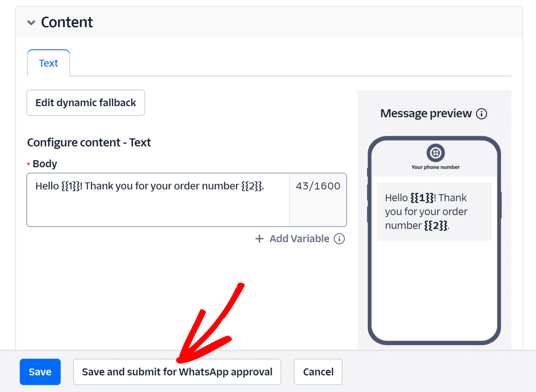
Task: Select the character counter showing 43/1600
Action: click(318, 186)
